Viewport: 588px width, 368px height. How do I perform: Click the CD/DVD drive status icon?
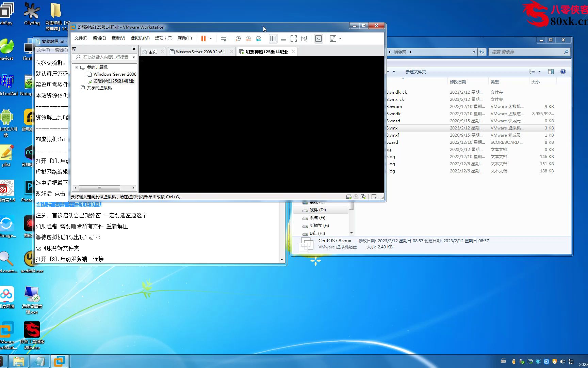coord(356,197)
